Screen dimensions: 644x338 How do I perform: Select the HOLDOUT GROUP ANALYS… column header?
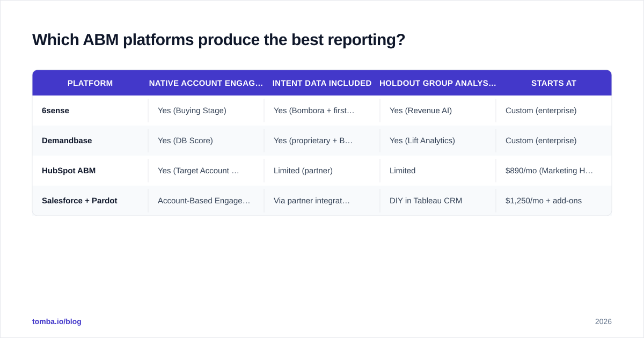(438, 83)
